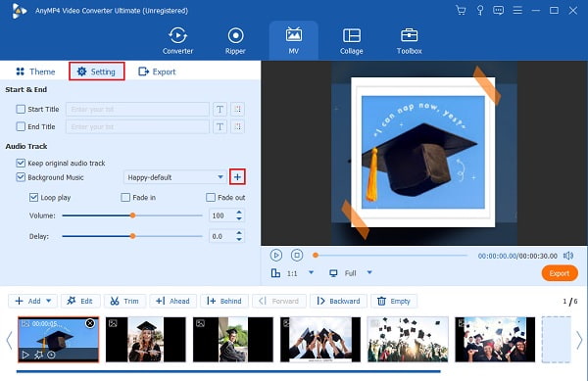
Task: Open Start Title font settings T icon
Action: click(x=220, y=109)
